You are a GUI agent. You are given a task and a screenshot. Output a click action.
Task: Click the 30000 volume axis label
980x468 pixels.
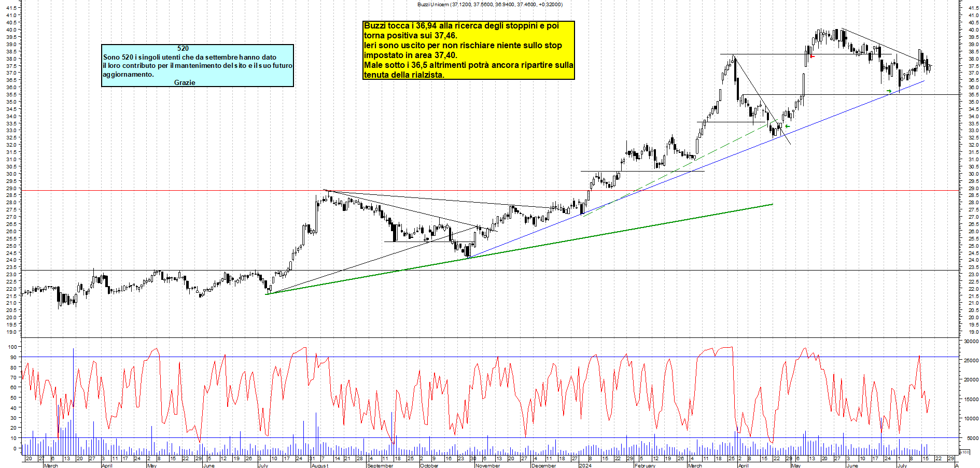pyautogui.click(x=971, y=341)
